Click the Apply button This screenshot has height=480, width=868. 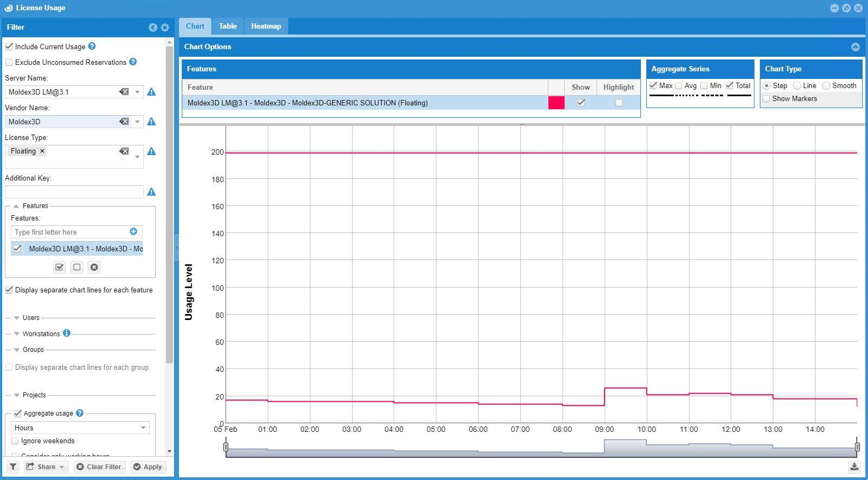tap(148, 467)
